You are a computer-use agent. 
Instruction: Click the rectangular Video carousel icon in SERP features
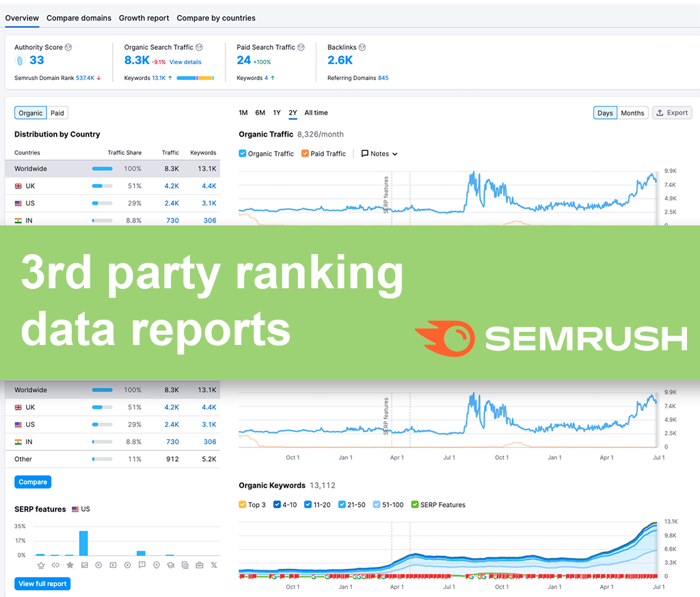tap(113, 566)
